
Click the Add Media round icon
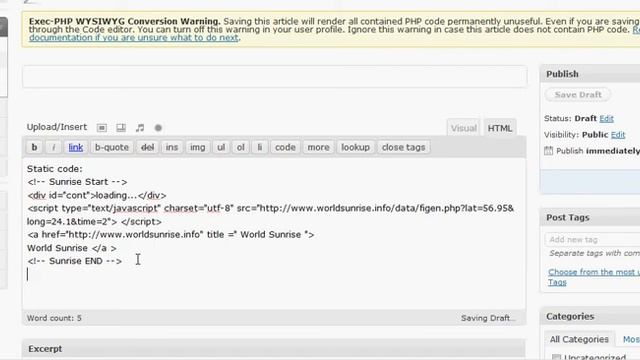(158, 128)
